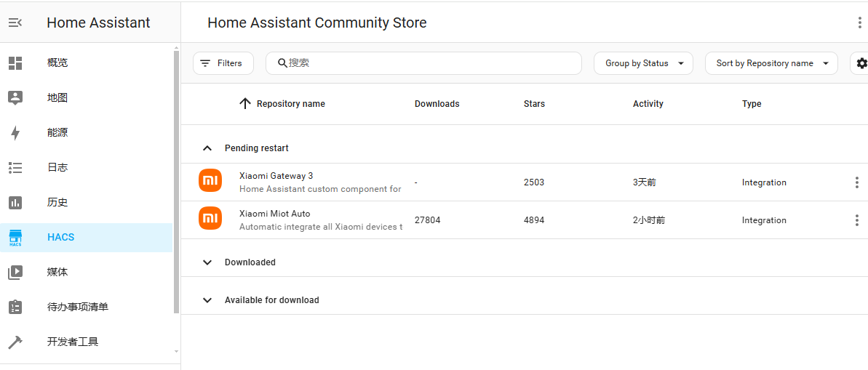Image resolution: width=868 pixels, height=370 pixels.
Task: Click the 2小时前 activity value
Action: click(649, 220)
